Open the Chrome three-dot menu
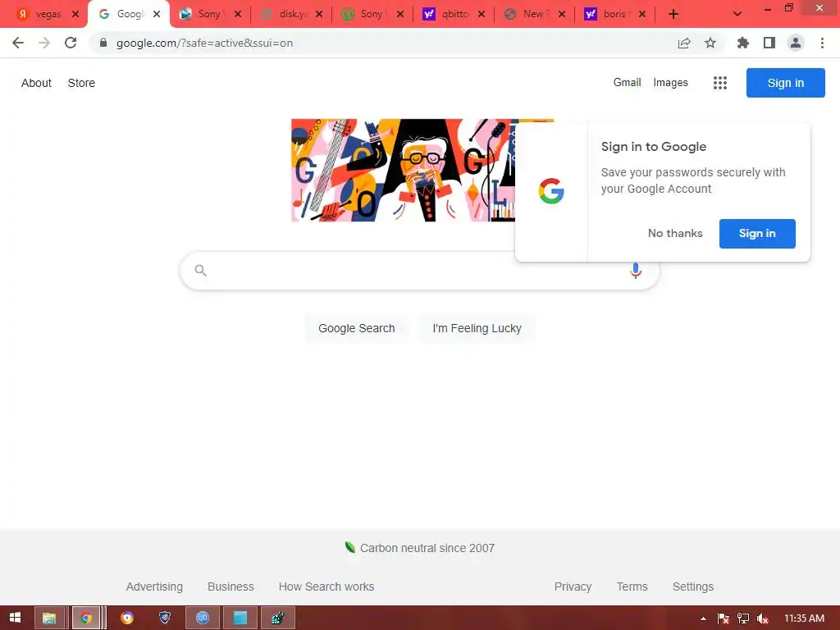 pos(822,43)
